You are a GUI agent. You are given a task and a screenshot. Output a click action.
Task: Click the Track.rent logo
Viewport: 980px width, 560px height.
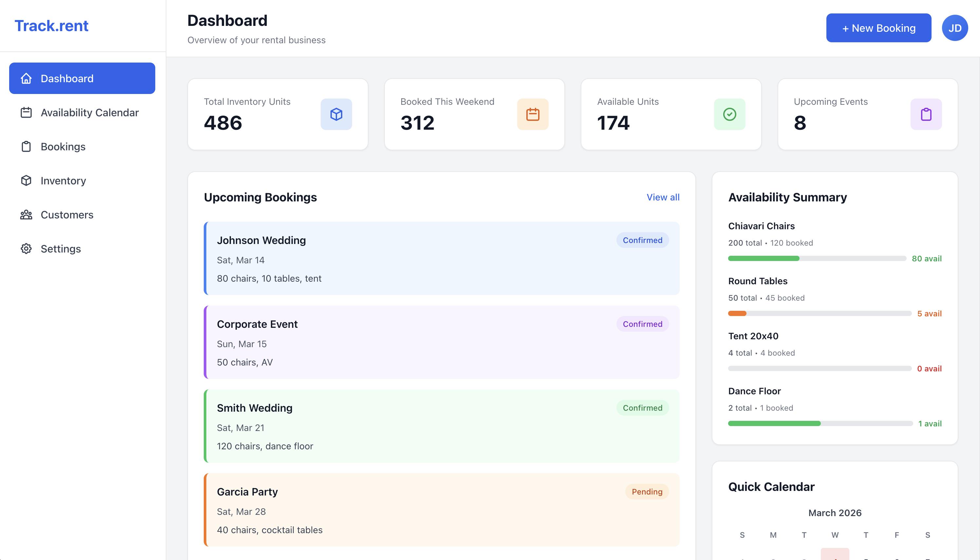click(51, 26)
